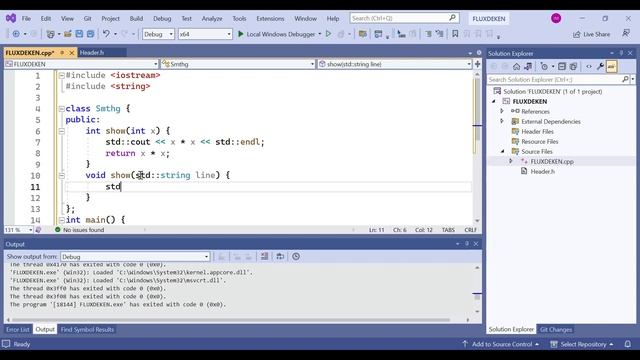
Task: Save the current file with Save icon
Action: pyautogui.click(x=79, y=34)
